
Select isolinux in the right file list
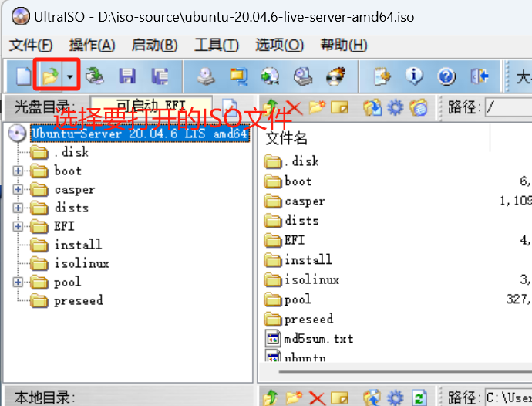[x=311, y=279]
